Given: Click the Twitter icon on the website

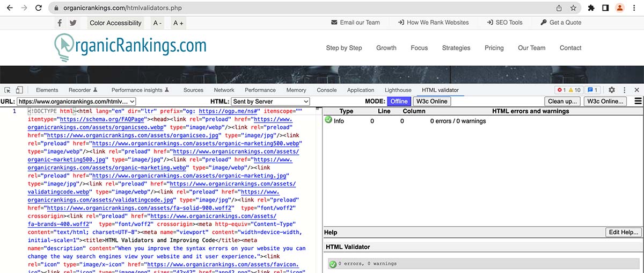Looking at the screenshot, I should click(73, 23).
